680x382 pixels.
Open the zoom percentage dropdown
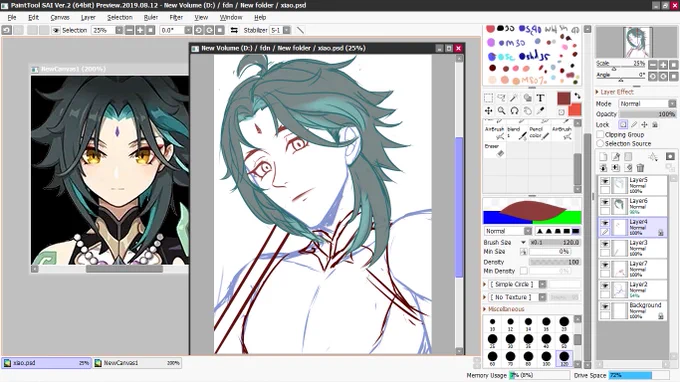click(119, 30)
